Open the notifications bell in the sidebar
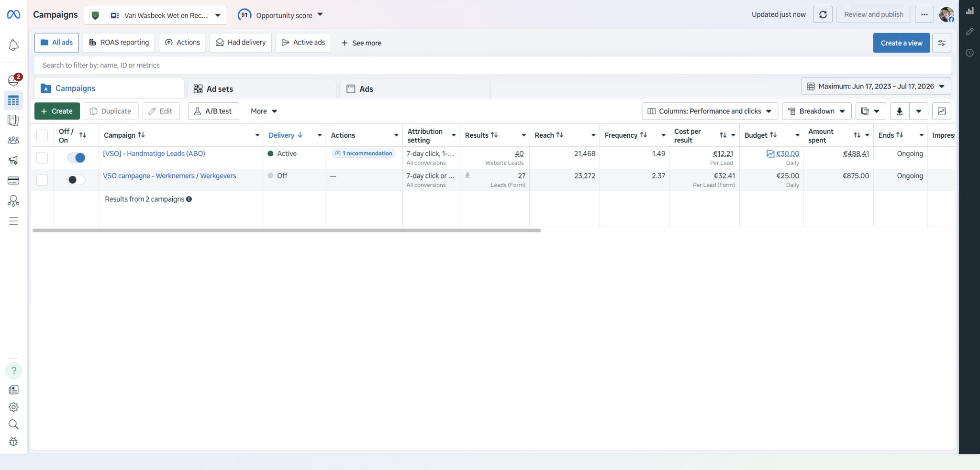This screenshot has height=470, width=980. (x=13, y=45)
